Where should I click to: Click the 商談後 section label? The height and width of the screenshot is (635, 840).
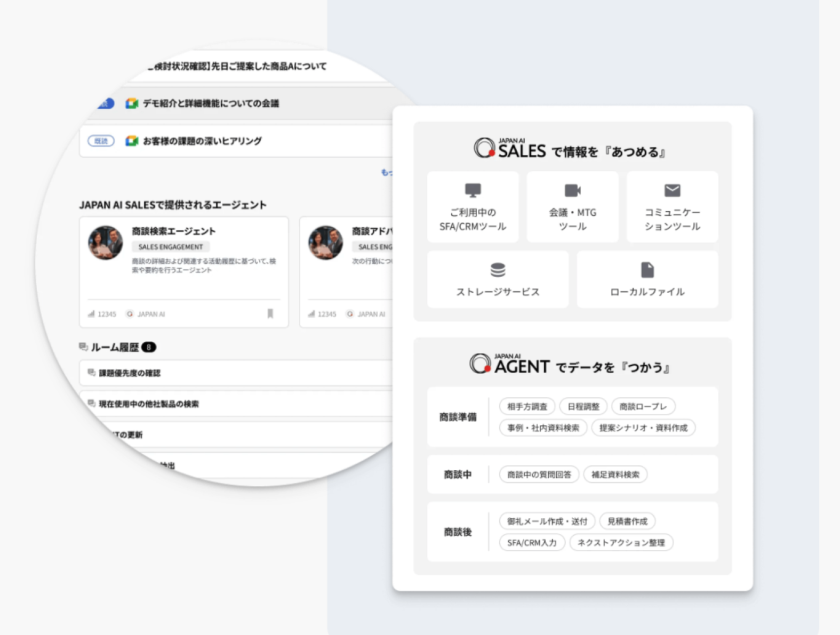tap(458, 532)
